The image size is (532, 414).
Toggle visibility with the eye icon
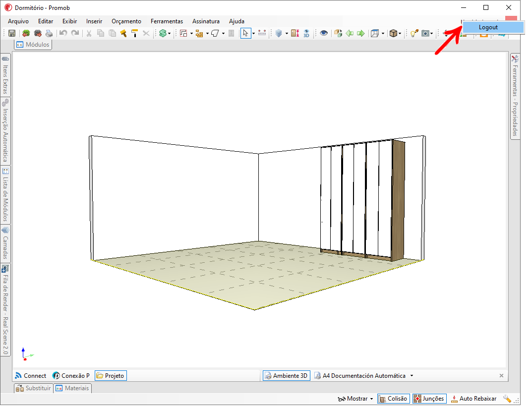pos(324,33)
